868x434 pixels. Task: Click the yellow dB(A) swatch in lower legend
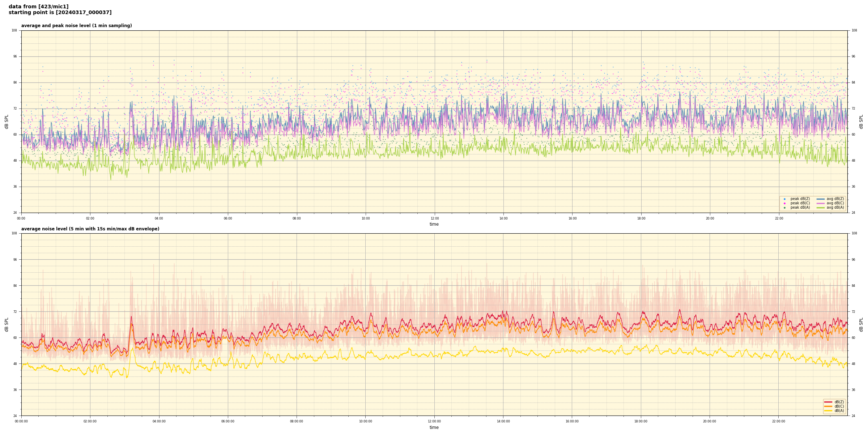pos(828,410)
